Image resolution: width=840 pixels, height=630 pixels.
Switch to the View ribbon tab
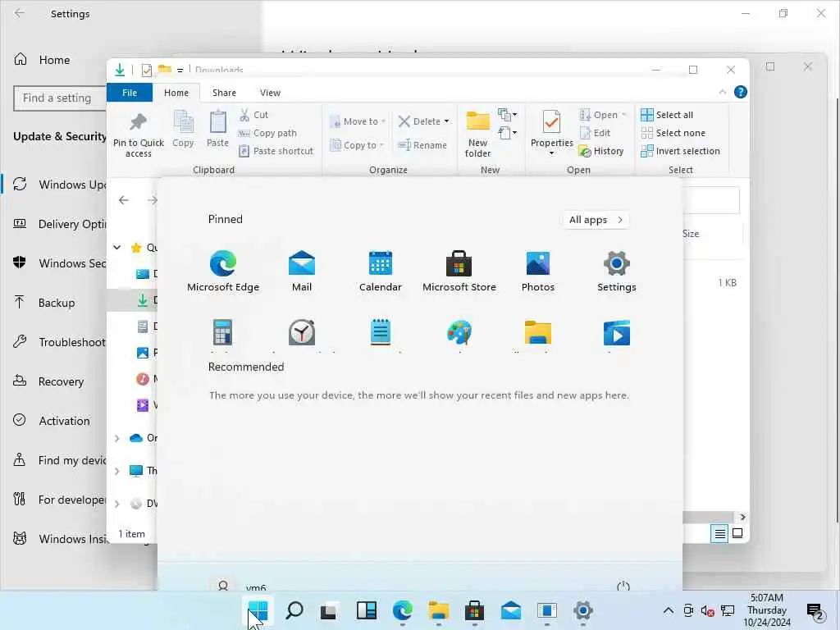270,93
